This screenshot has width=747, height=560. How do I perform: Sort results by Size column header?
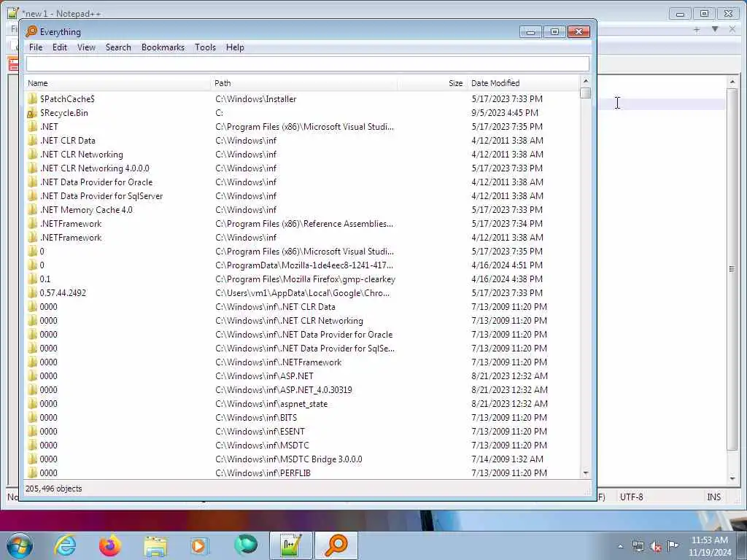432,83
